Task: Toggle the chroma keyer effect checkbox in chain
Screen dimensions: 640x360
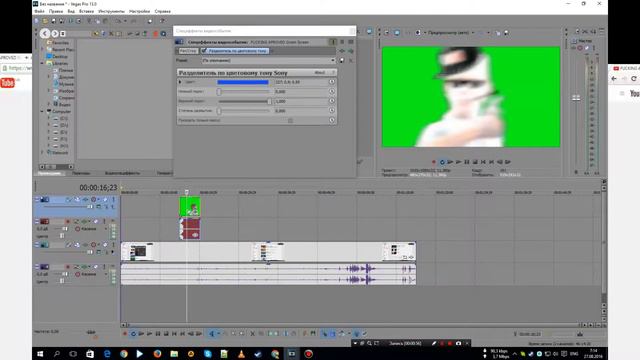Action: (204, 51)
